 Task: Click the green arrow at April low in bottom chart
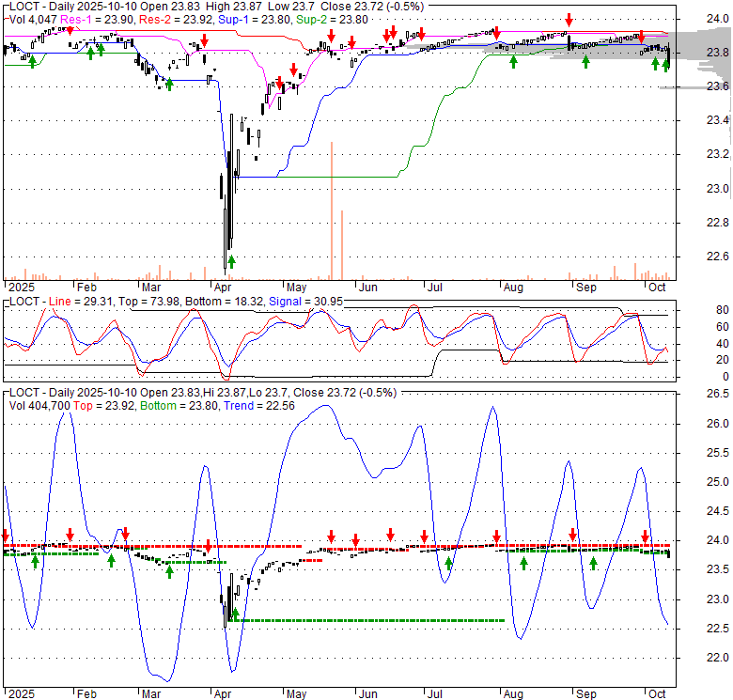click(235, 614)
